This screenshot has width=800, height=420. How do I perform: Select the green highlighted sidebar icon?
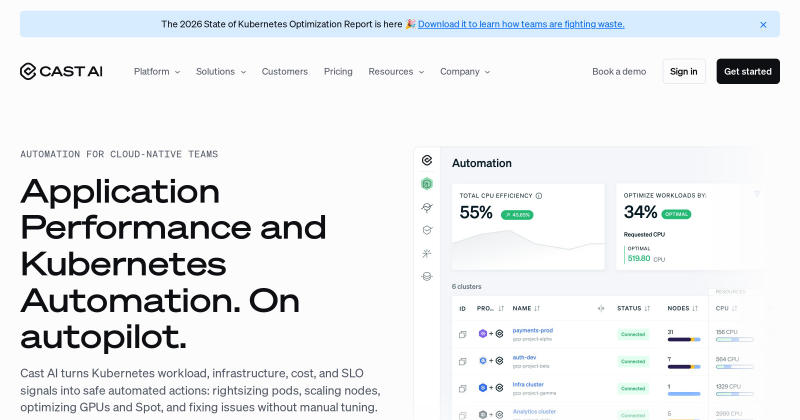point(427,184)
